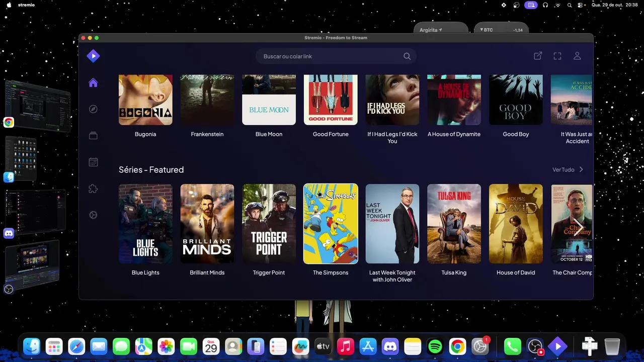The image size is (644, 362).
Task: Open Control Center in menu bar
Action: point(581,5)
